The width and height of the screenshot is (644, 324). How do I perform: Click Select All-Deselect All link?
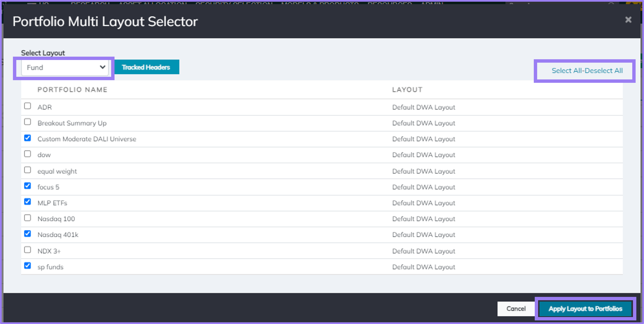[x=587, y=71]
